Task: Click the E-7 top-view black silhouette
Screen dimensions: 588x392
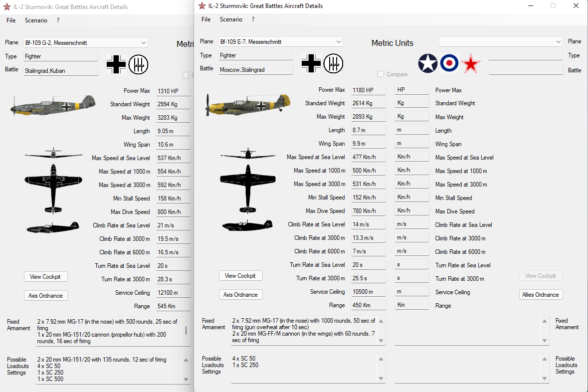Action: 248,189
